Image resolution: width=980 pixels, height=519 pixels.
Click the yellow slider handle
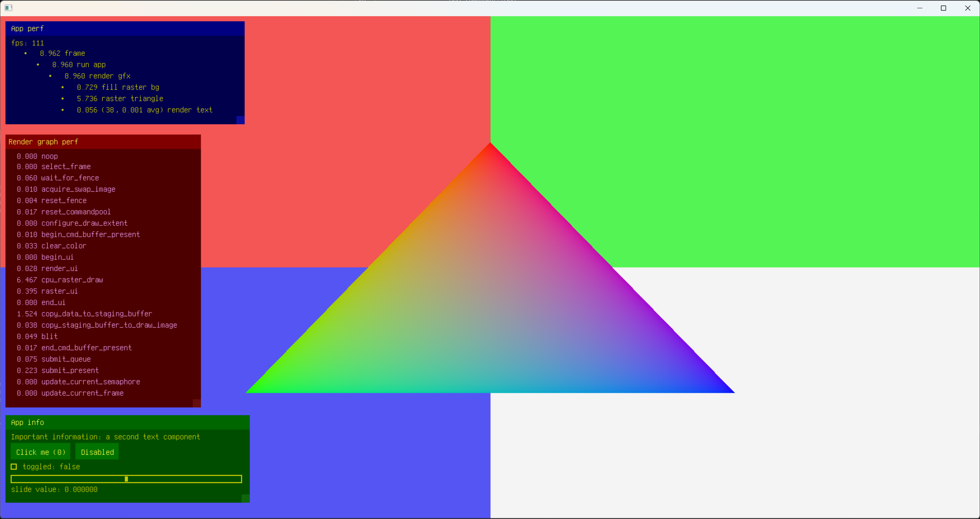(x=126, y=479)
